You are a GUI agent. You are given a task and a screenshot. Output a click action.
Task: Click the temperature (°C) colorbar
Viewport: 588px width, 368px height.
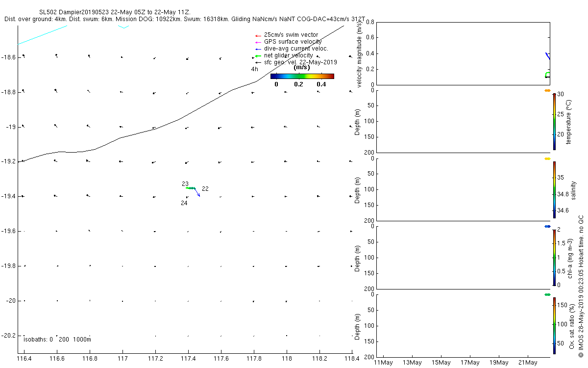pos(554,121)
